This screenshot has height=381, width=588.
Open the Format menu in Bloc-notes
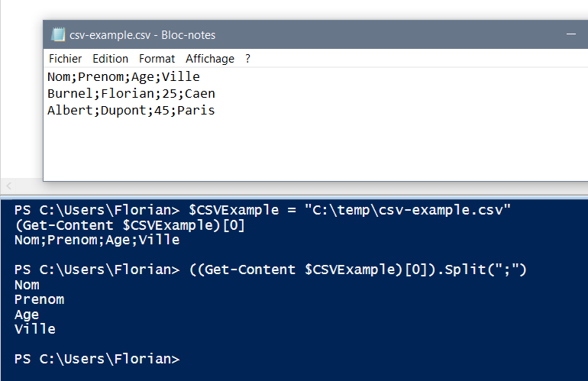pyautogui.click(x=157, y=59)
